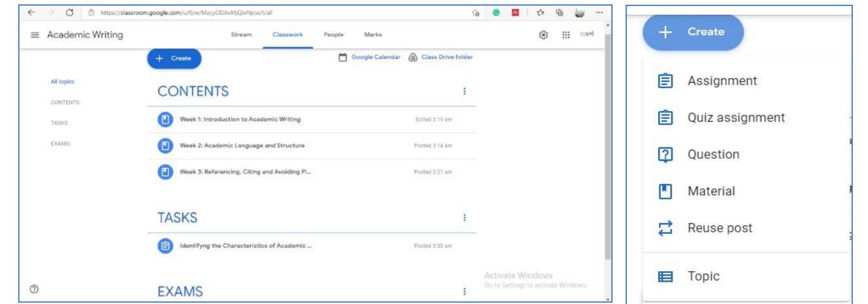
Task: Open Week 3: Referencing, Citing and Avoiding material
Action: (x=245, y=172)
